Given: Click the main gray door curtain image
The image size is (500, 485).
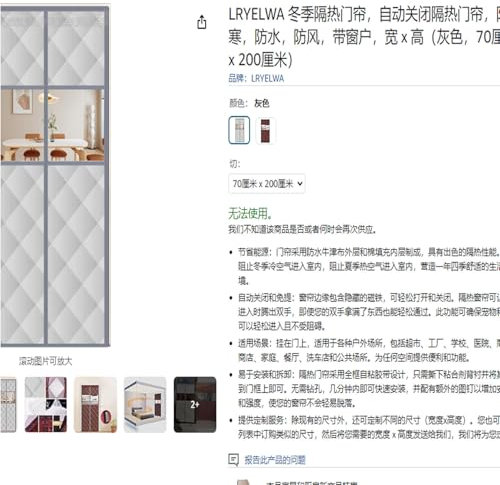Looking at the screenshot, I should 55,176.
